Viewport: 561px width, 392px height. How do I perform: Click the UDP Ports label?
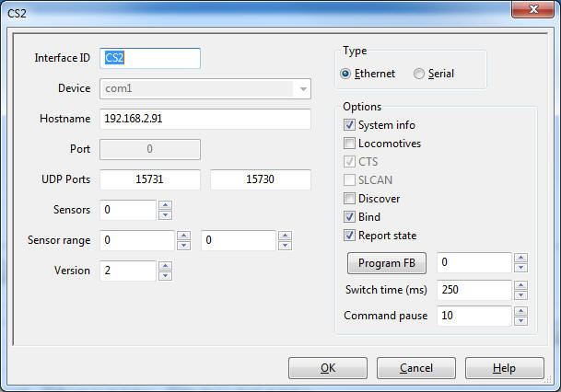pos(65,179)
